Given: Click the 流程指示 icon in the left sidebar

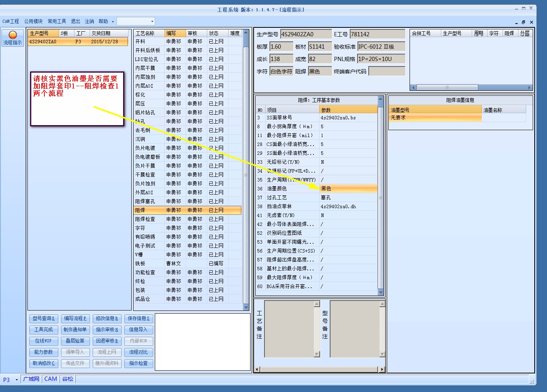Looking at the screenshot, I should [13, 38].
